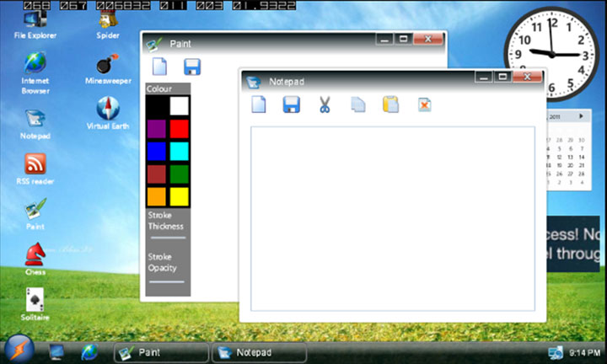607x364 pixels.
Task: Click Save floppy icon in Paint
Action: coord(192,67)
